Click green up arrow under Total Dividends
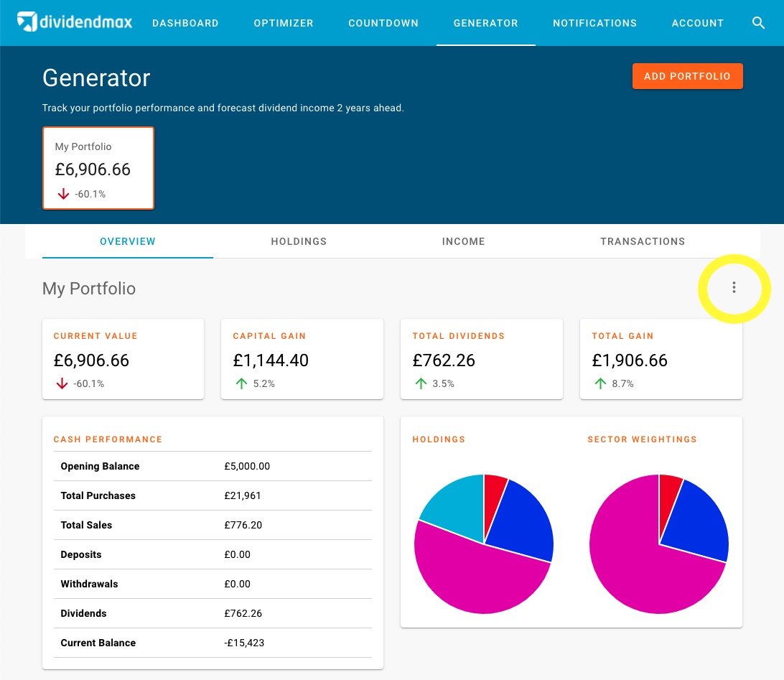Viewport: 784px width, 680px height. point(421,383)
